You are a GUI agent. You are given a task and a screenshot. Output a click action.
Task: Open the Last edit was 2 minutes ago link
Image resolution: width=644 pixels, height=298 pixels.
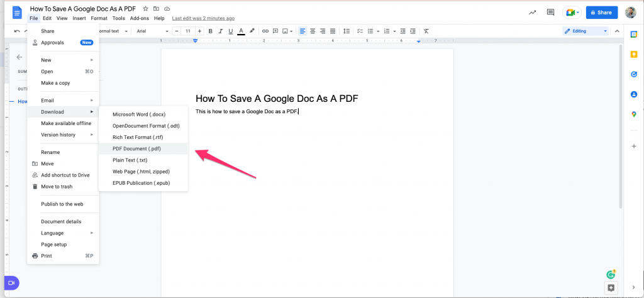(x=203, y=18)
